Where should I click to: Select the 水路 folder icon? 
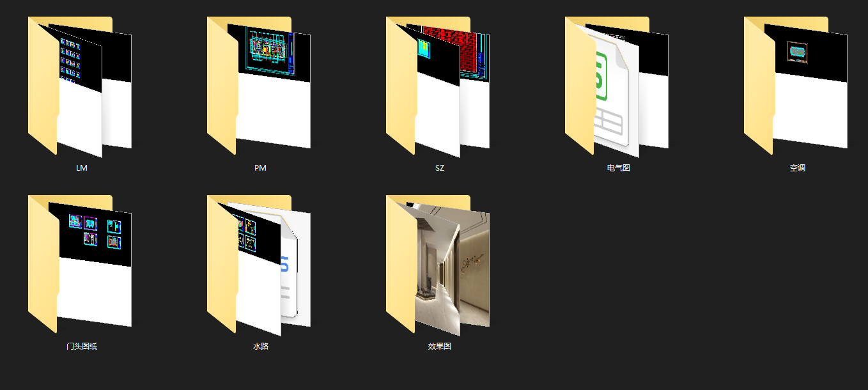click(259, 265)
